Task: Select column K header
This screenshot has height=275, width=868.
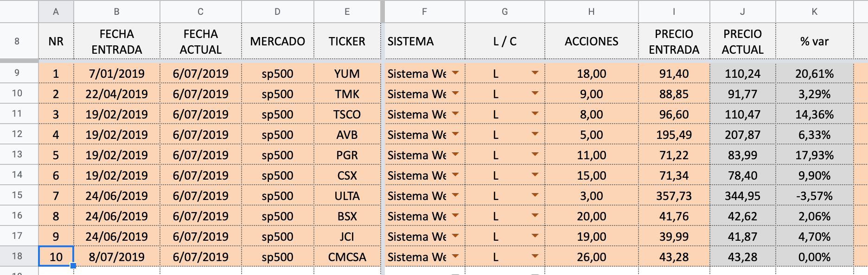Action: [x=814, y=12]
